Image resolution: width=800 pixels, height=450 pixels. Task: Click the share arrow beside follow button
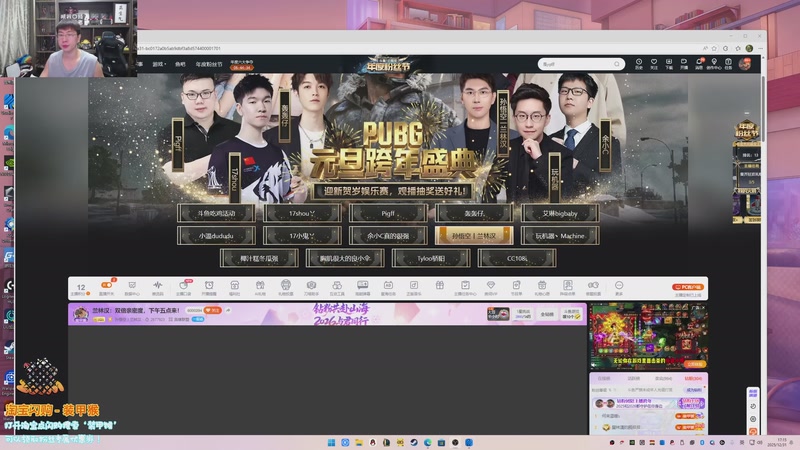(228, 310)
